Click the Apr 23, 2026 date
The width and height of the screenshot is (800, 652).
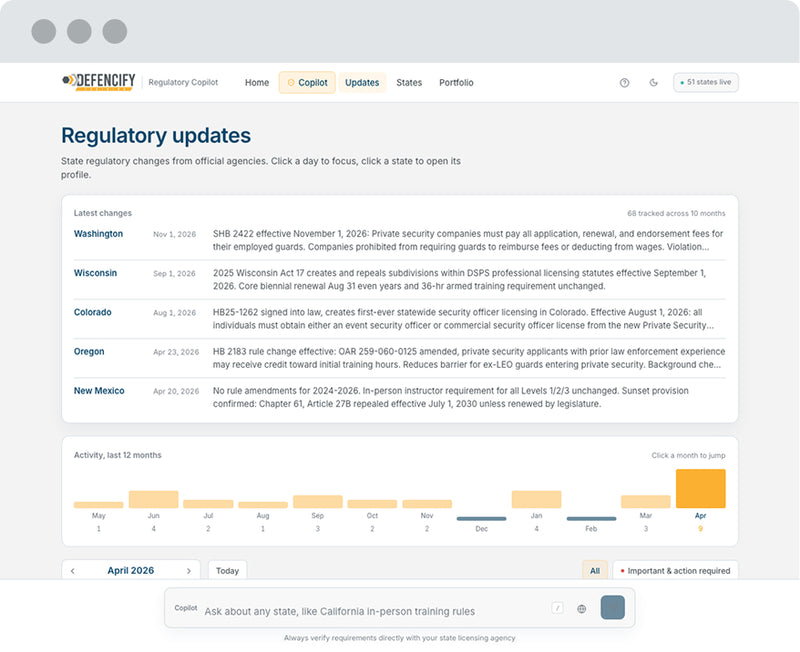point(176,352)
